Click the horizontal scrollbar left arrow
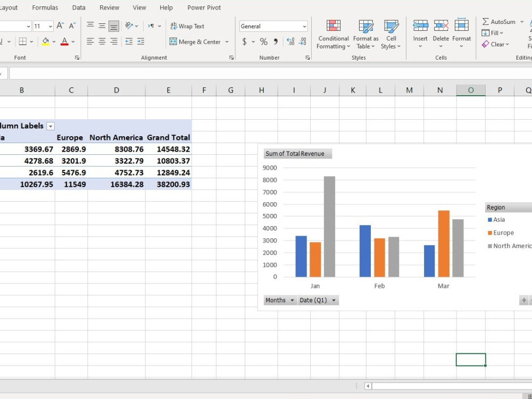532x399 pixels. (x=368, y=386)
